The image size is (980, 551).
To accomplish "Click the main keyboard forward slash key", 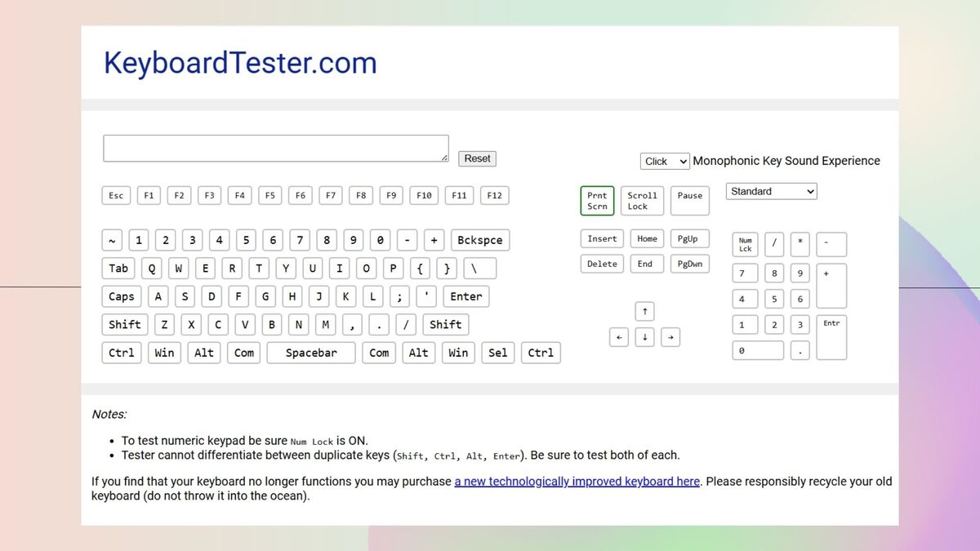I will pos(406,324).
